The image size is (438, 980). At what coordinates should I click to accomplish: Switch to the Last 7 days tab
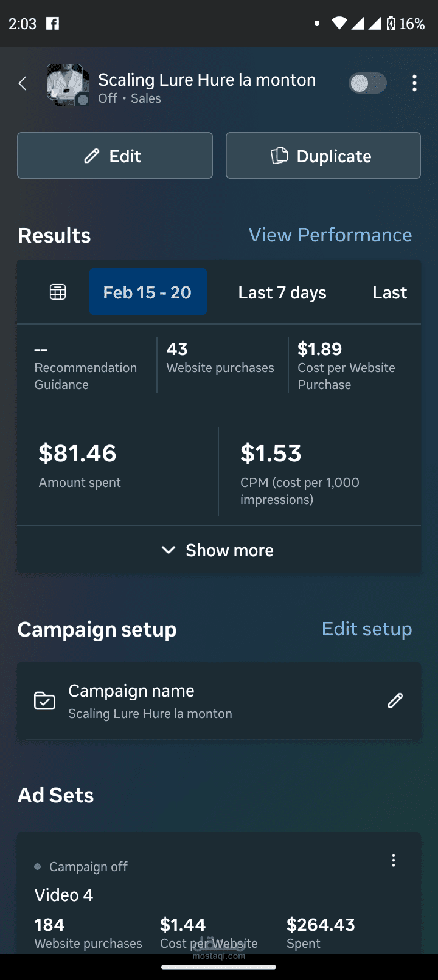coord(282,292)
